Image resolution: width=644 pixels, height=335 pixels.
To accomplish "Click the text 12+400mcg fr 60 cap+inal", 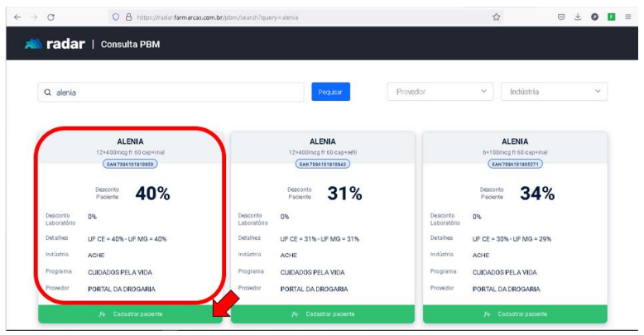I will point(130,152).
